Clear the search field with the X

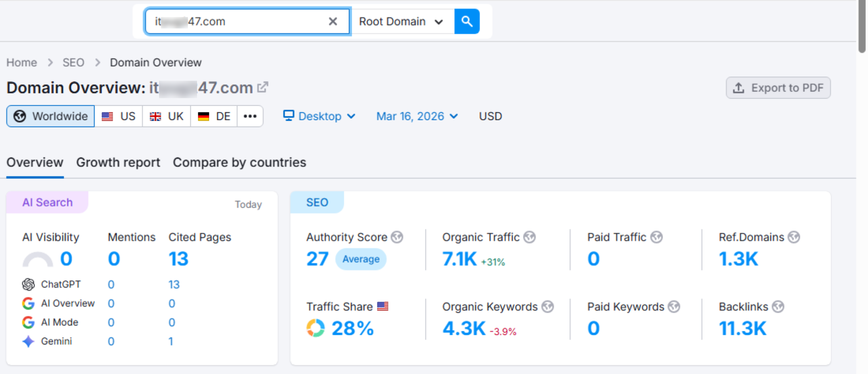[333, 21]
